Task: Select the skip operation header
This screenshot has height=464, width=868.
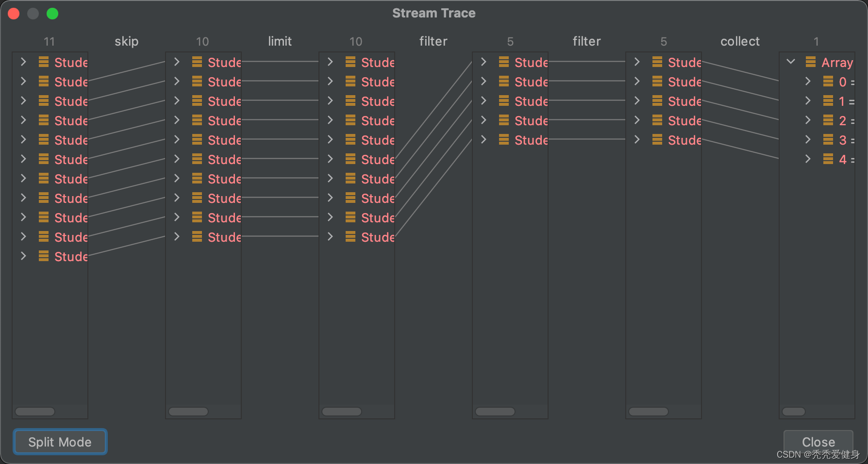Action: coord(126,42)
